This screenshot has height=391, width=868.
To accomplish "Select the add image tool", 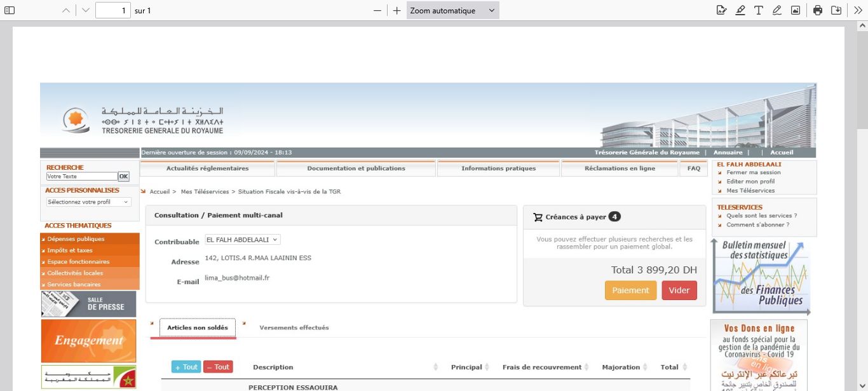I will [795, 10].
